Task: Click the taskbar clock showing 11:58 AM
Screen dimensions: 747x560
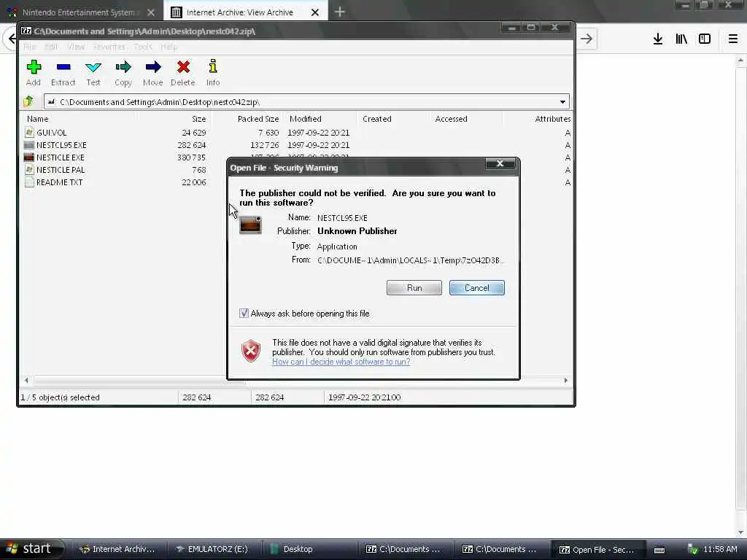Action: (x=720, y=549)
